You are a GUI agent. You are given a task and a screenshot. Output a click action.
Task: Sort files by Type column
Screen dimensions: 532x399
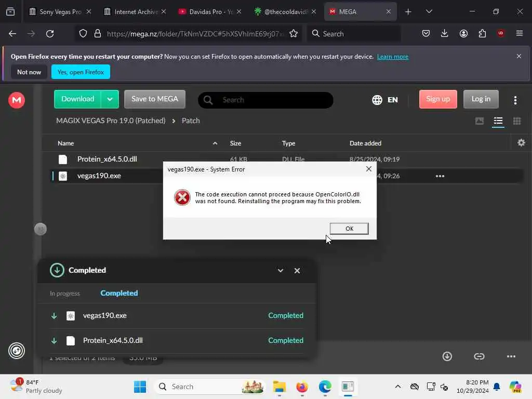(x=288, y=143)
